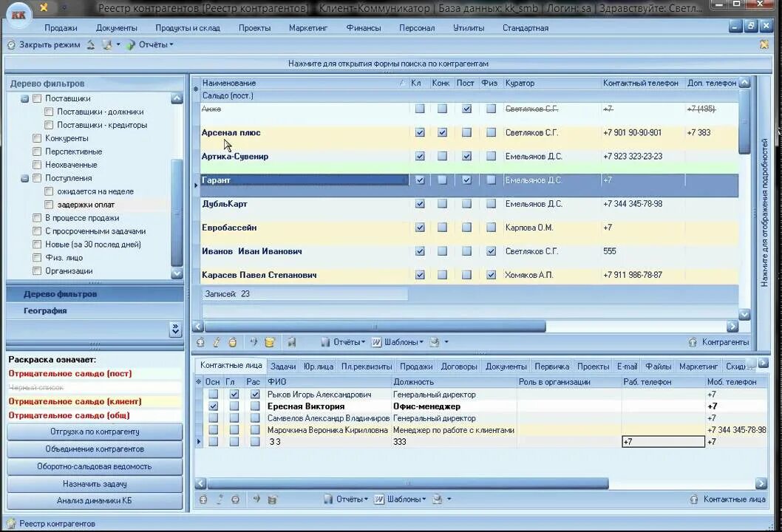
Task: Click the Word icon beside upper Шаблоны
Action: tap(376, 342)
